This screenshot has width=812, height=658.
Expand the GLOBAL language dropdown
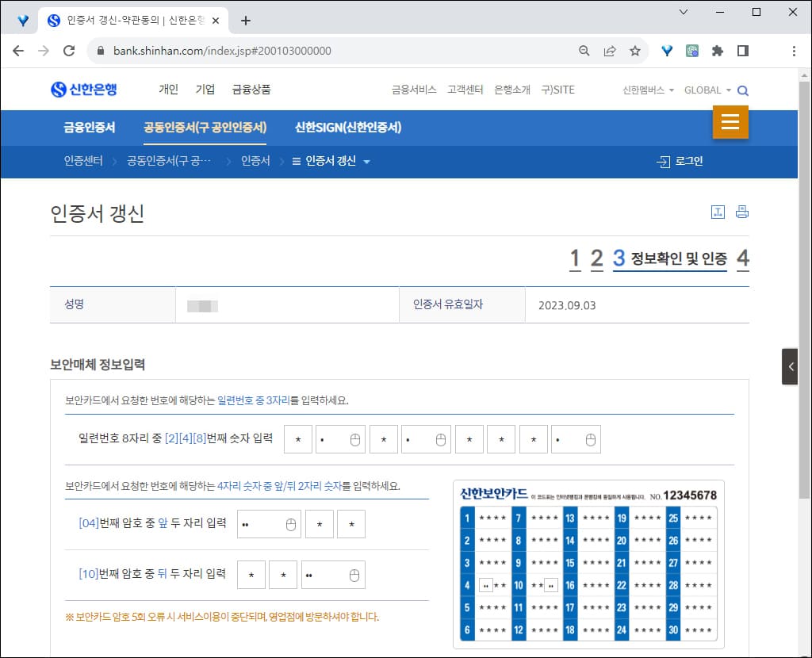click(704, 90)
